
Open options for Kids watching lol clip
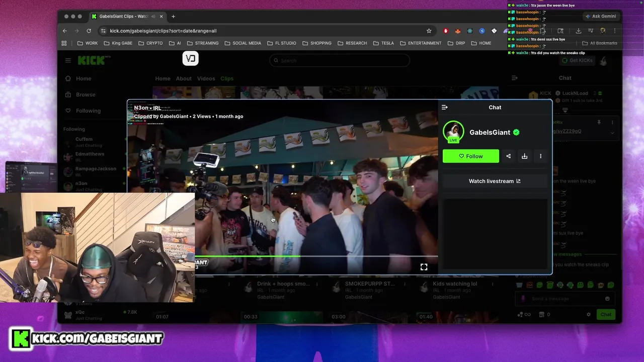[x=493, y=284]
